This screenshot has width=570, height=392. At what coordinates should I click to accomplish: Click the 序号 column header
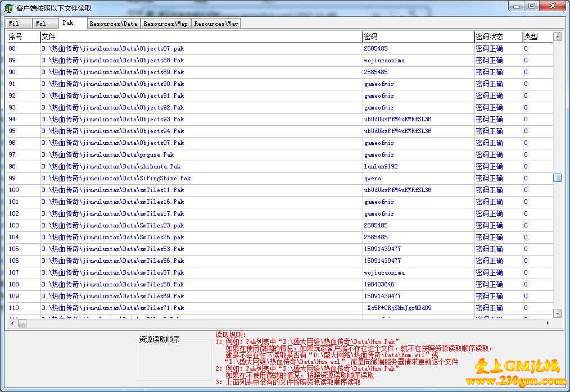point(24,37)
